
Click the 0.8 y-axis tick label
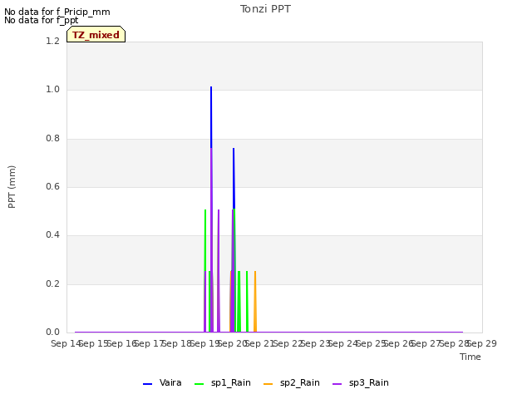coord(52,139)
